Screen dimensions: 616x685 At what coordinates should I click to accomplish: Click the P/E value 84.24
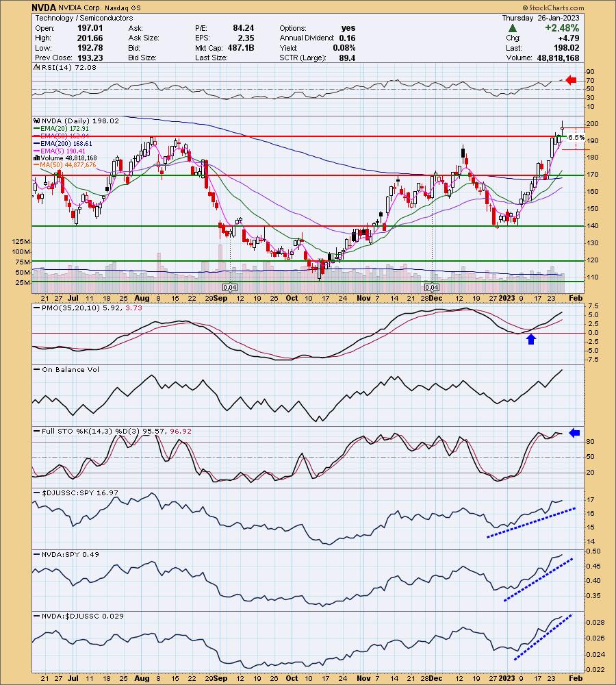(x=243, y=28)
